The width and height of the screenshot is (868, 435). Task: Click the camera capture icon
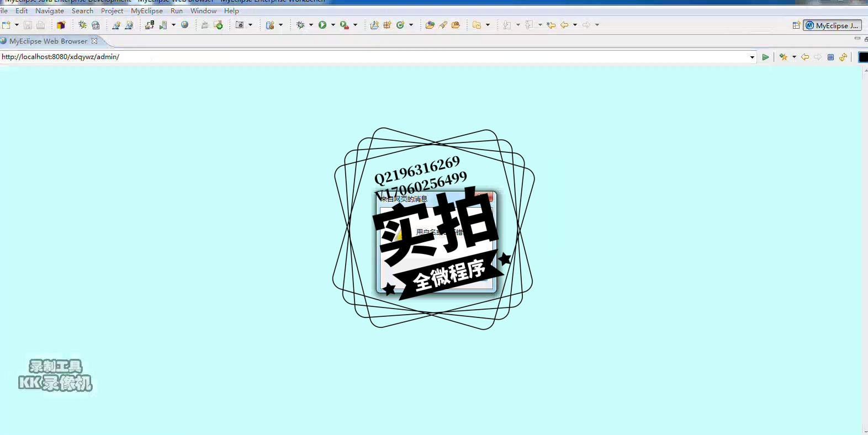240,25
